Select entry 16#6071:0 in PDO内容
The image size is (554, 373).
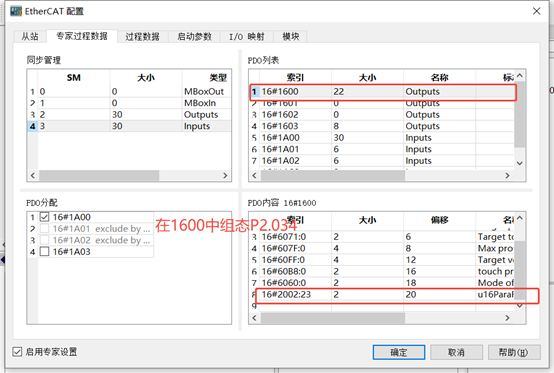(382, 237)
